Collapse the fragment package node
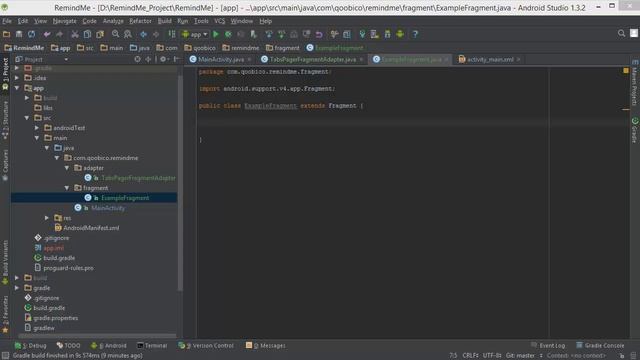Screen dimensions: 640x360 [67, 188]
